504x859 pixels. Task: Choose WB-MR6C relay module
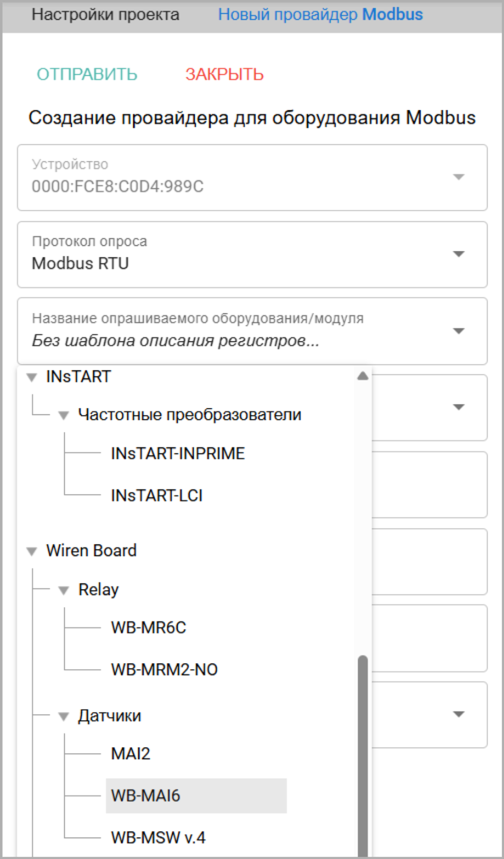point(149,627)
